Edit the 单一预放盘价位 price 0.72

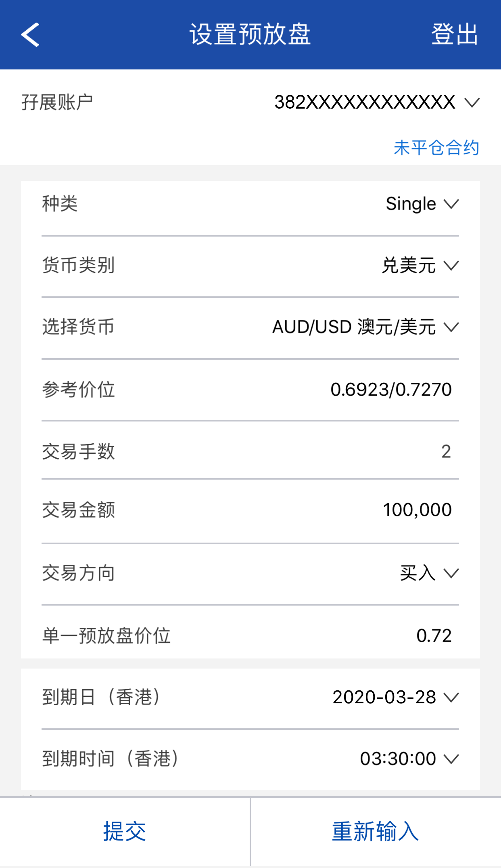434,636
